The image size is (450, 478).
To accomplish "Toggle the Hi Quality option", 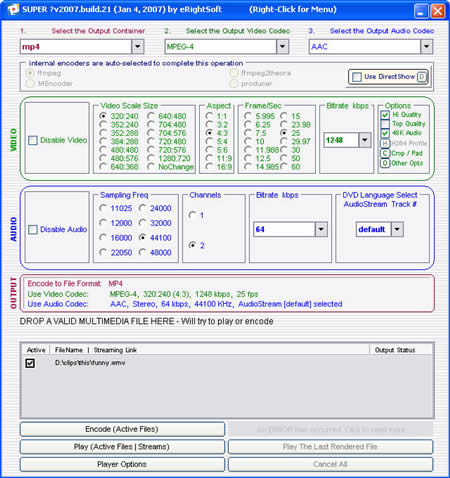I will 385,115.
